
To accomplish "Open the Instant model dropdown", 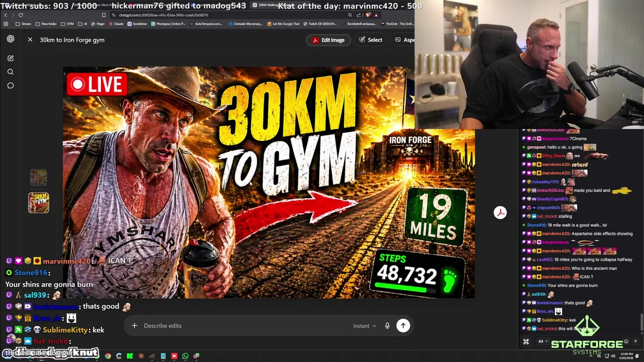I will (365, 326).
